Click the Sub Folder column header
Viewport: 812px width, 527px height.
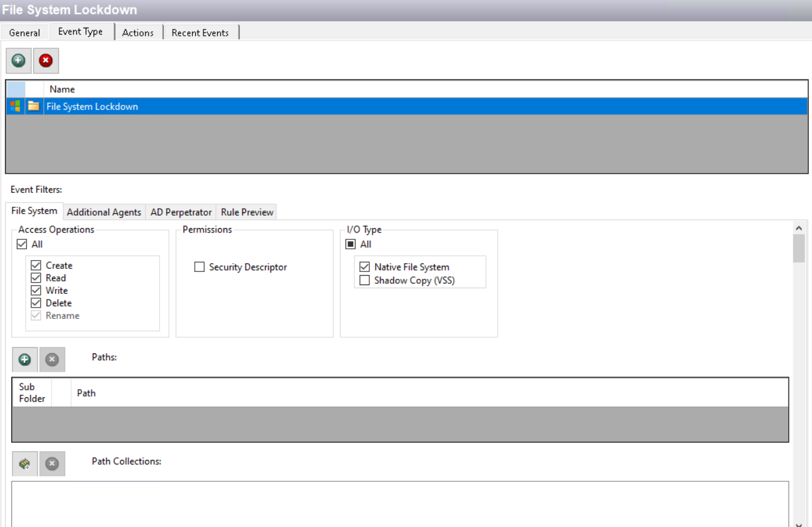tap(32, 393)
